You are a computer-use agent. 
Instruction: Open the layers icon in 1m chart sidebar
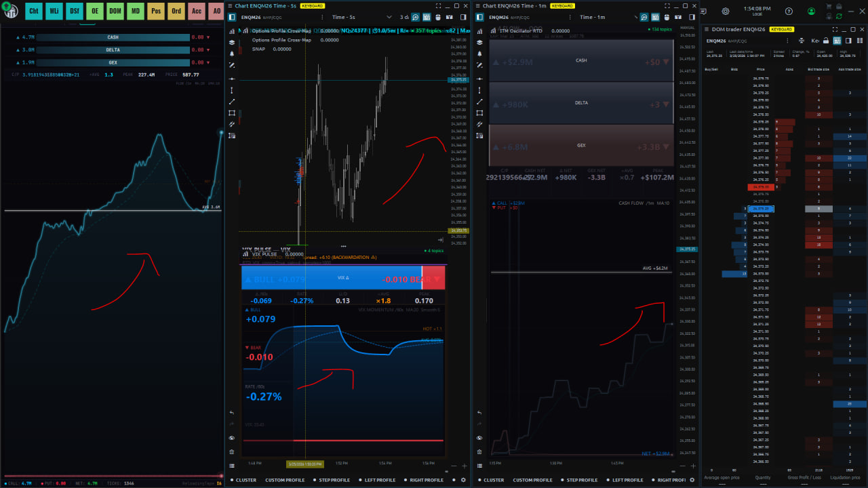coord(481,42)
